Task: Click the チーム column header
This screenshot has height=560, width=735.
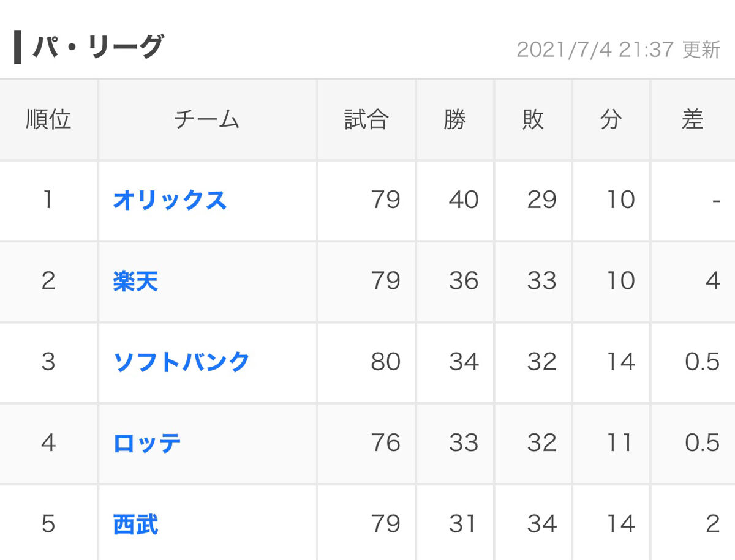Action: tap(207, 119)
